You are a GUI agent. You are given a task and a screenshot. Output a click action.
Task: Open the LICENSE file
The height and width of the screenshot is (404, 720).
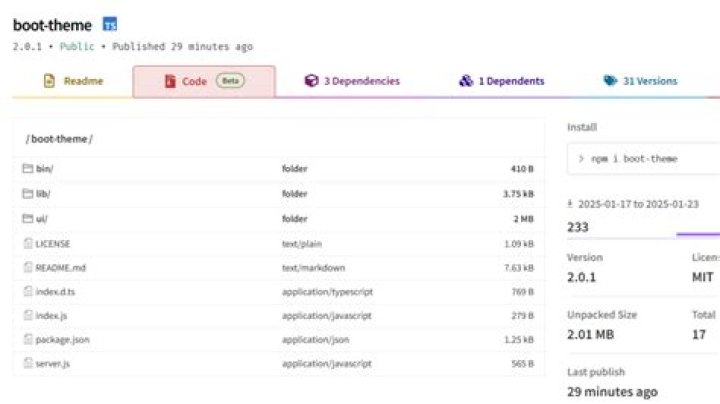tap(53, 244)
